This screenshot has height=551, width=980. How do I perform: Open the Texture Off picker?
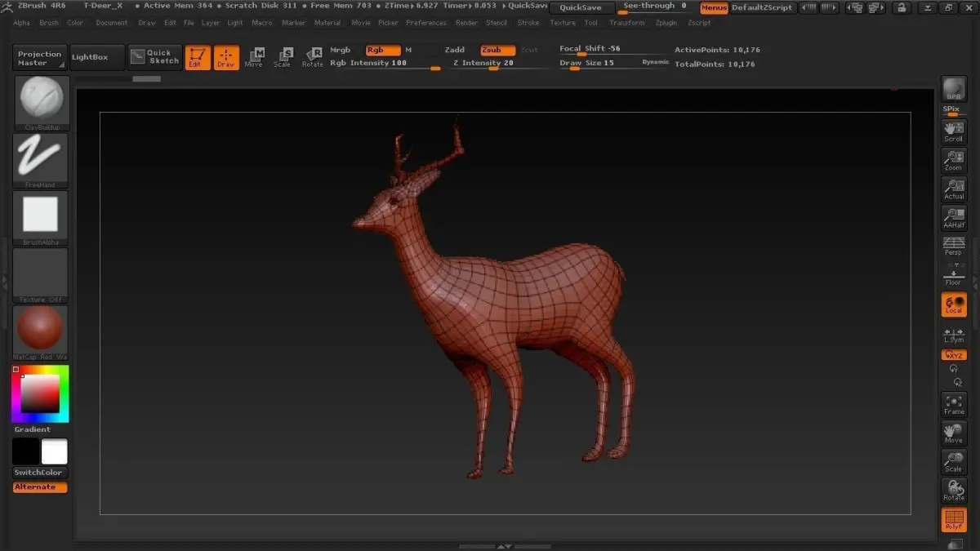[x=41, y=275]
